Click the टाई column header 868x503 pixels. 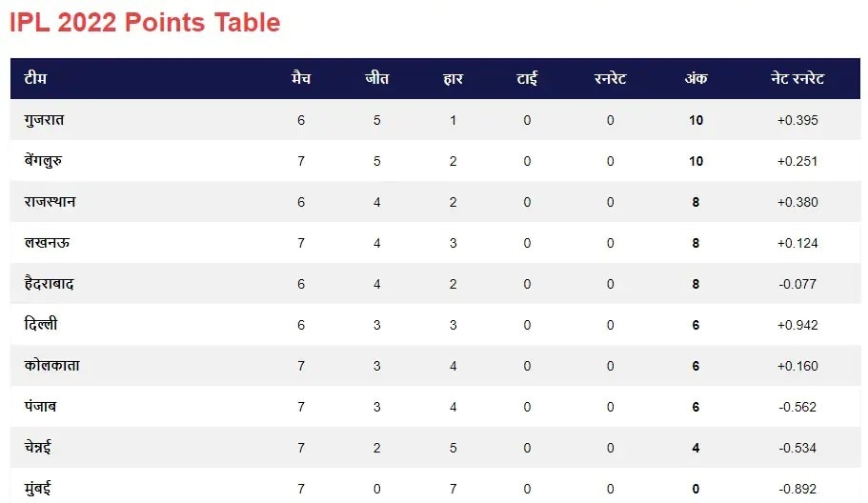coord(527,79)
